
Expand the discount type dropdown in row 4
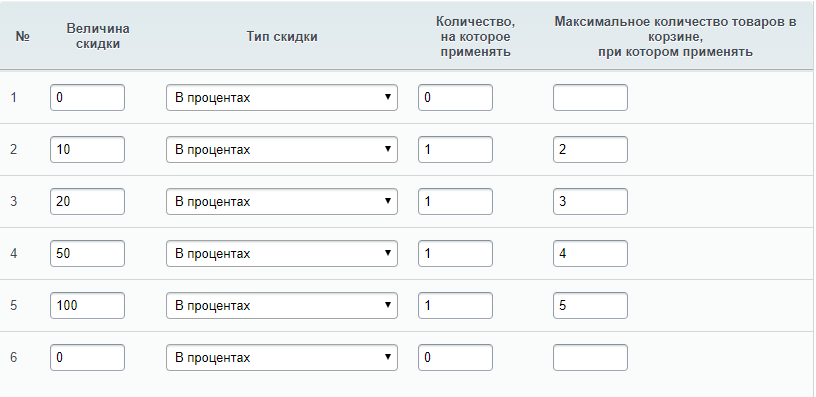point(282,254)
